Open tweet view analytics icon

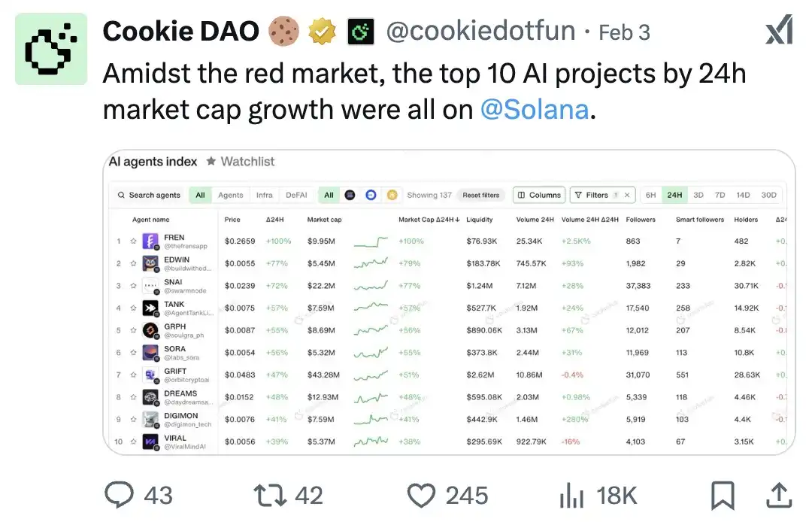click(x=571, y=494)
